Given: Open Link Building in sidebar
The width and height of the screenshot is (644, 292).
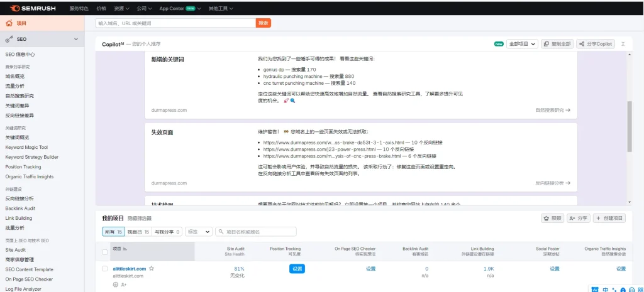Looking at the screenshot, I should coord(19,218).
